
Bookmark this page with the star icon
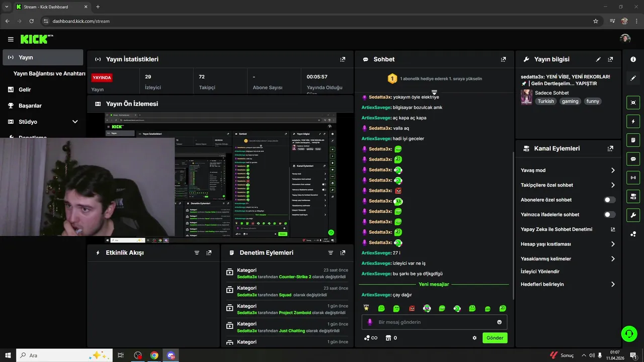(x=596, y=21)
